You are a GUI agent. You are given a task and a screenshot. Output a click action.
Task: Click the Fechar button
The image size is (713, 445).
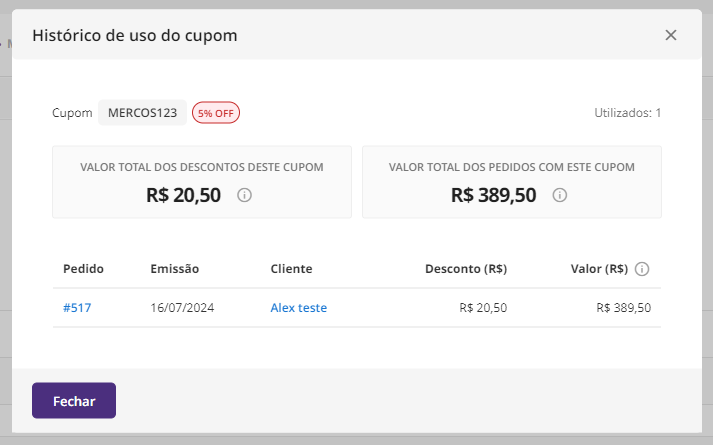click(x=74, y=400)
